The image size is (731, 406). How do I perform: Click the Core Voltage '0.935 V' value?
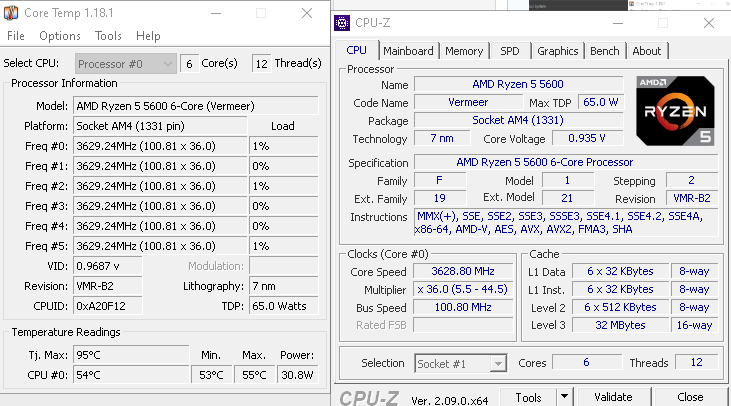(x=587, y=138)
